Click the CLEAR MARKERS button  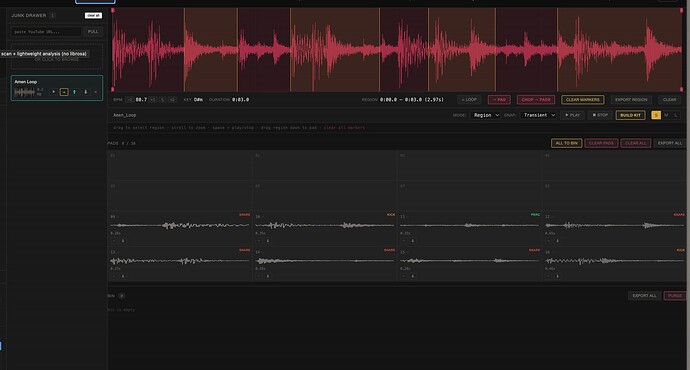point(583,100)
